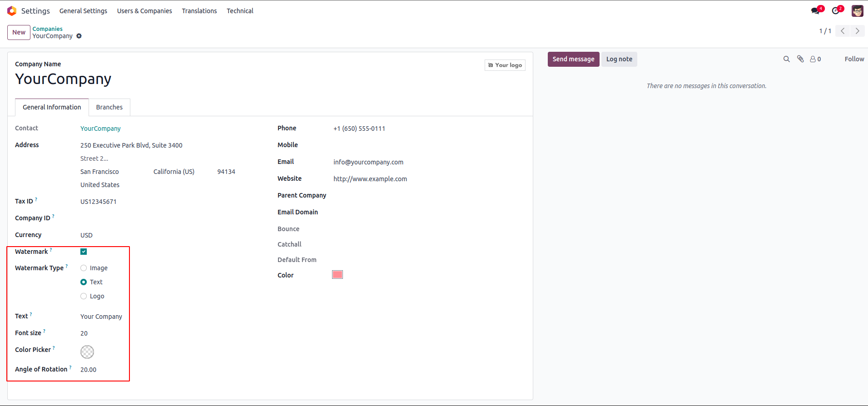Open Watermark help tooltip
Viewport: 868px width, 406px height.
tap(51, 249)
